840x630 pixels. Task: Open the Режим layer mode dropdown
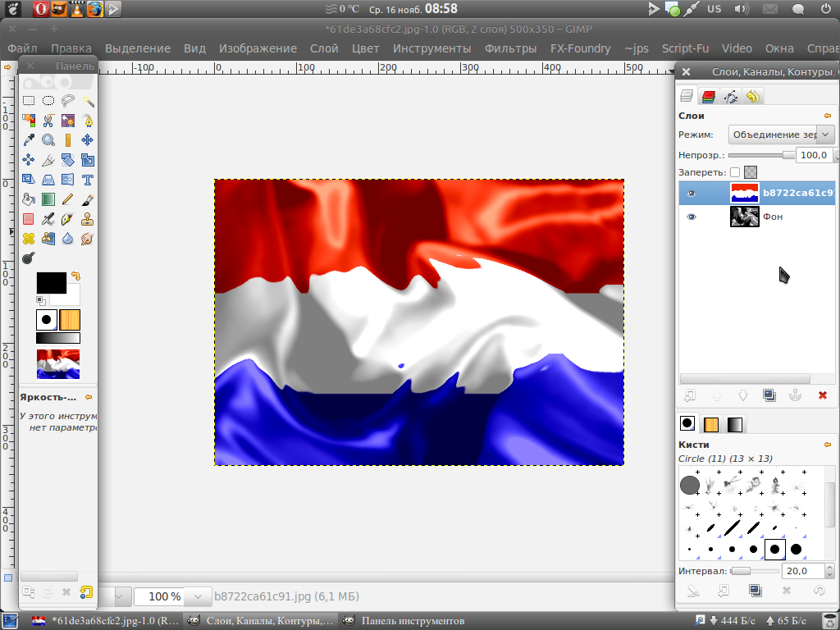pyautogui.click(x=782, y=135)
